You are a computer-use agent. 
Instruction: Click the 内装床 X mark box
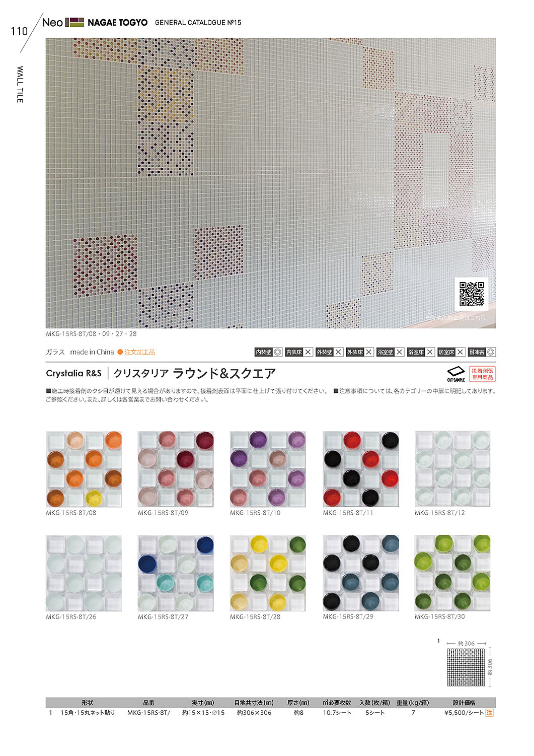coord(308,352)
